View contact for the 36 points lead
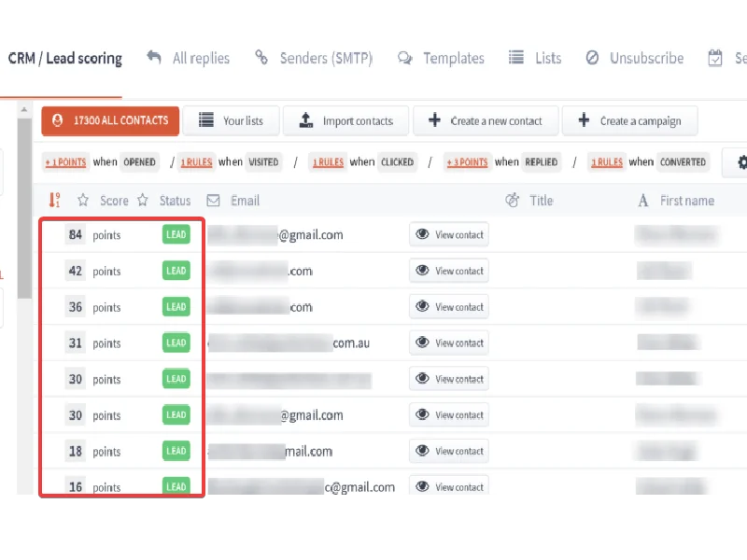The width and height of the screenshot is (747, 560). click(x=449, y=307)
